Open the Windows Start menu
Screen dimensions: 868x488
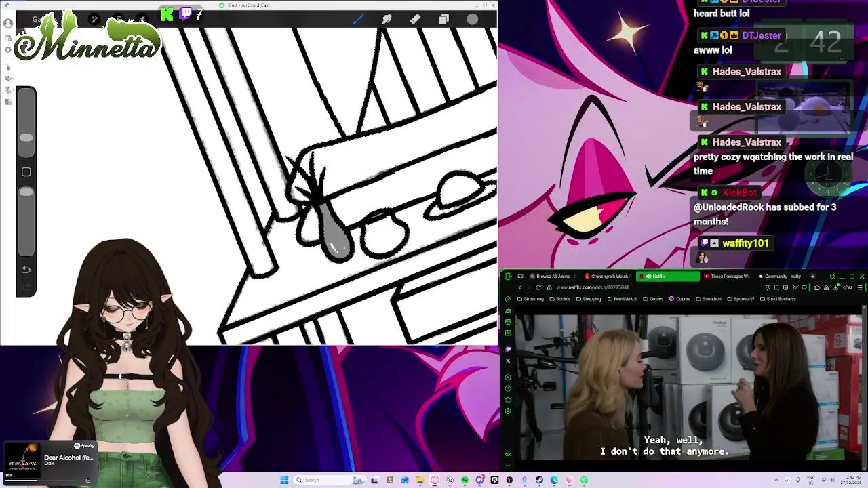(x=284, y=480)
